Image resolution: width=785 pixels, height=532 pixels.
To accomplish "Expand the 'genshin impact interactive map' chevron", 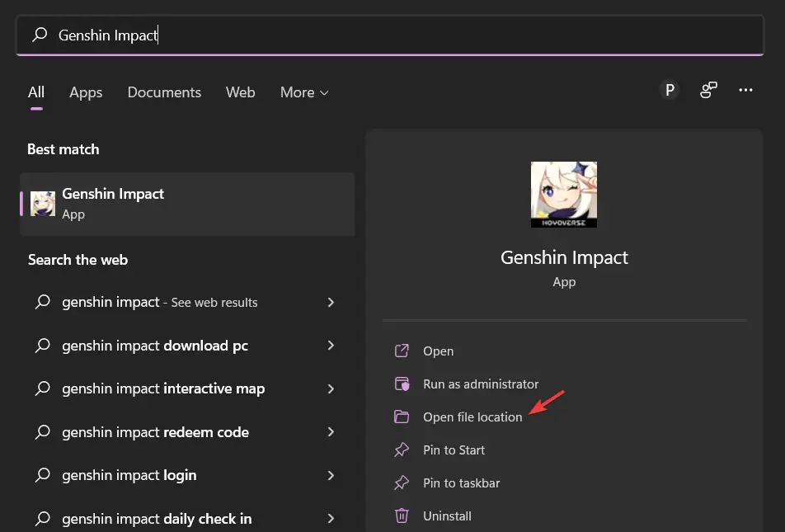I will click(331, 388).
